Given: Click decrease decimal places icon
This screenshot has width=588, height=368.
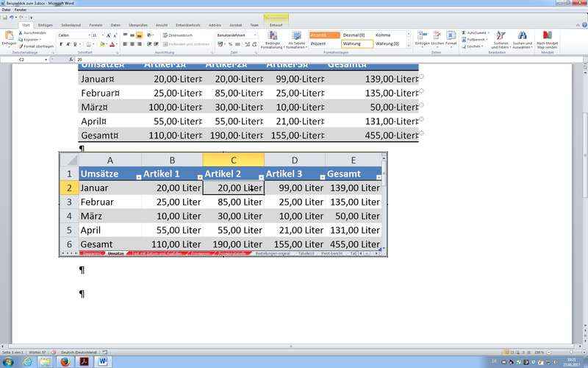Looking at the screenshot, I should [254, 44].
